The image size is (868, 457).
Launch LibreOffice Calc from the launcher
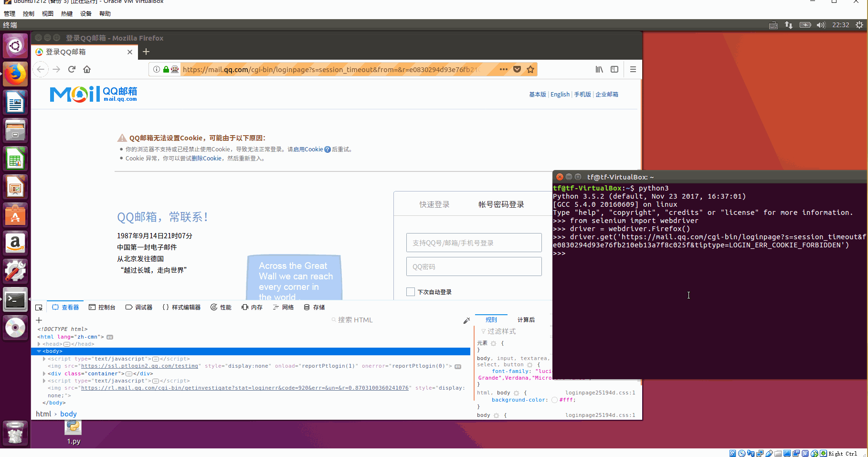coord(15,159)
